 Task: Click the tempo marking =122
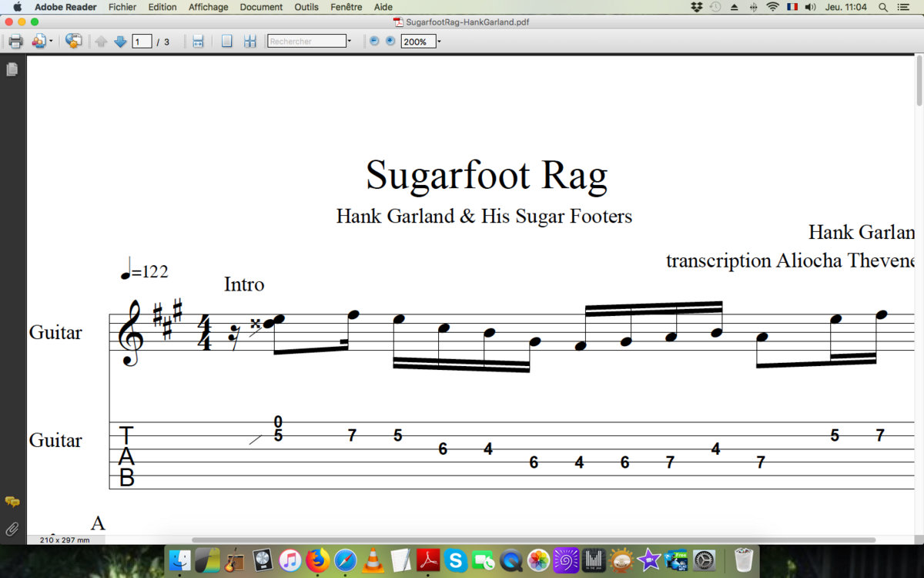coord(145,270)
